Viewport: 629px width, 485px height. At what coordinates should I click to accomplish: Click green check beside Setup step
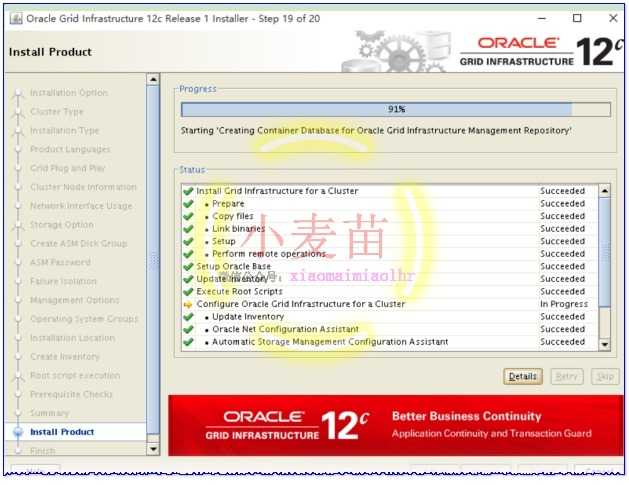pos(188,241)
